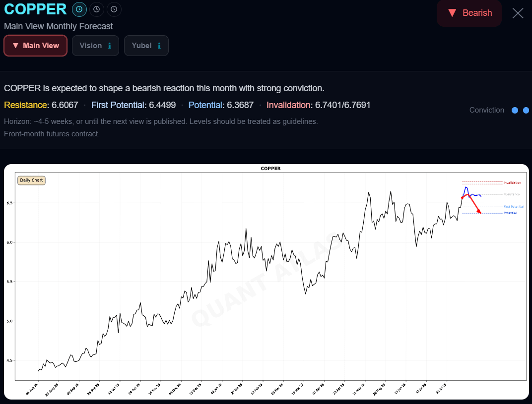Click the Invalidation value 6.7401/6.7691
532x404 pixels.
[343, 105]
